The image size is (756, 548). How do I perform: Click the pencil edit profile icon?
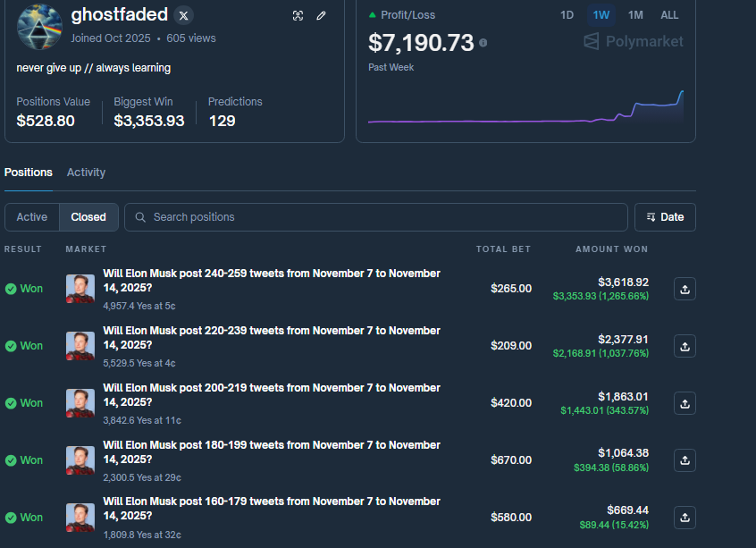[x=321, y=16]
